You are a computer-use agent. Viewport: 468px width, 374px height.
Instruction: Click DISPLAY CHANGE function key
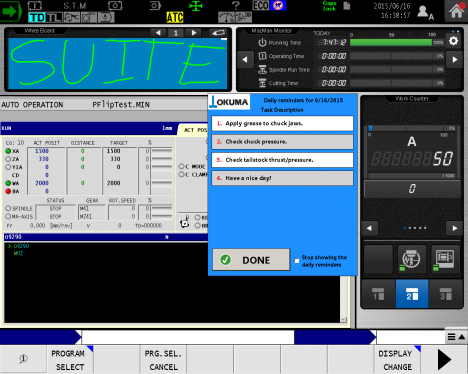[397, 359]
